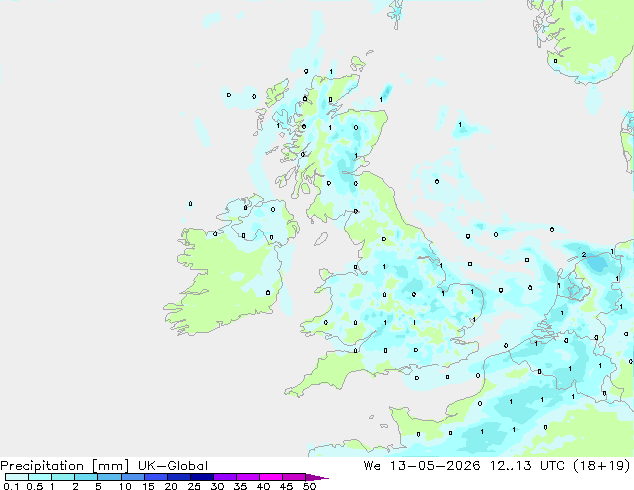Select the violet 30 to 35 mm swatch

(x=225, y=477)
